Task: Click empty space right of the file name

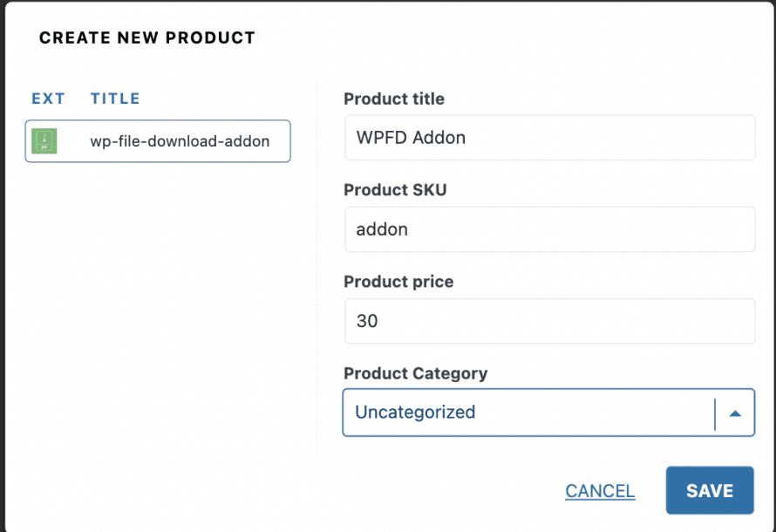Action: 280,141
